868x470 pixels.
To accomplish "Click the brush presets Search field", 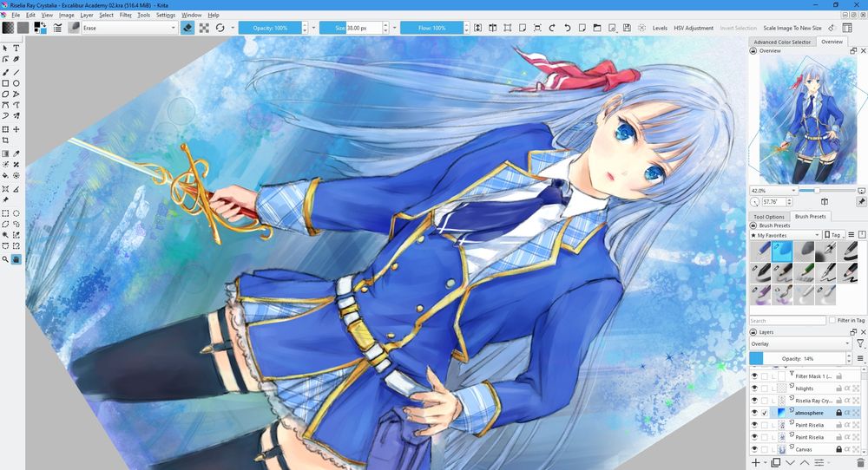I will pos(787,321).
